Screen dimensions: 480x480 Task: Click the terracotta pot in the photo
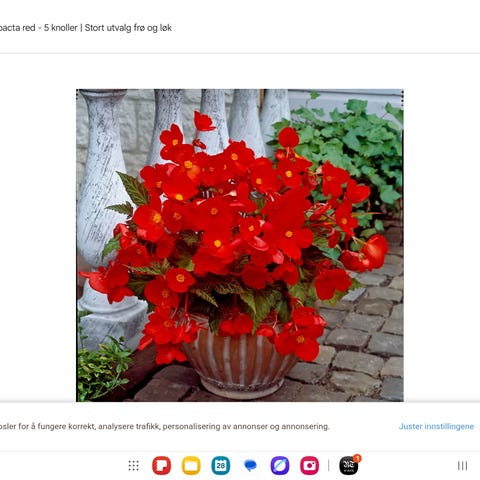(x=240, y=363)
